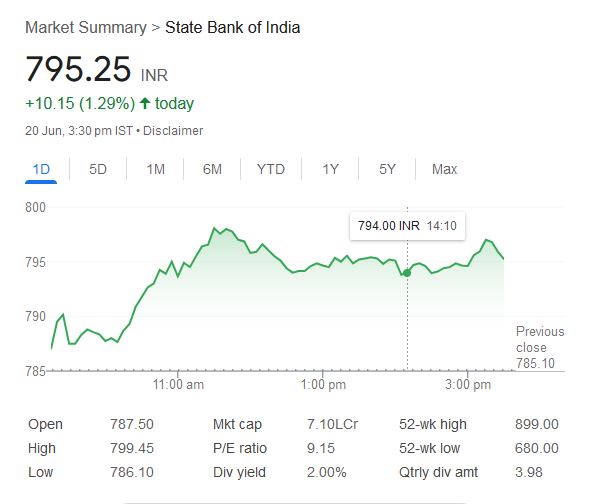Click the 52-wk high value 899.00
612x504 pixels.
[537, 424]
